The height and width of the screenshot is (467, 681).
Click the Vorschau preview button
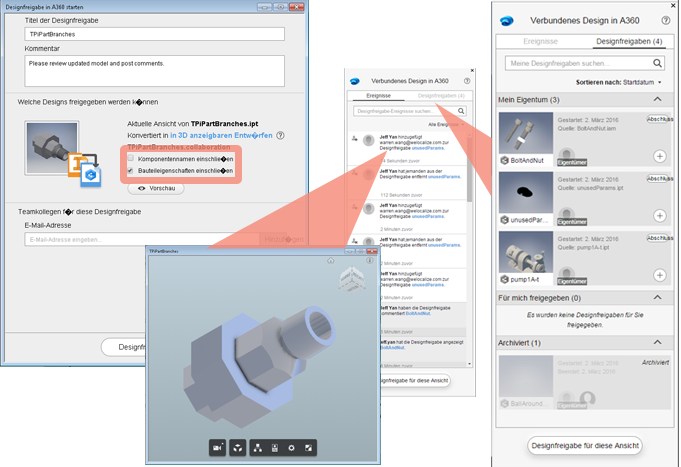[x=156, y=188]
